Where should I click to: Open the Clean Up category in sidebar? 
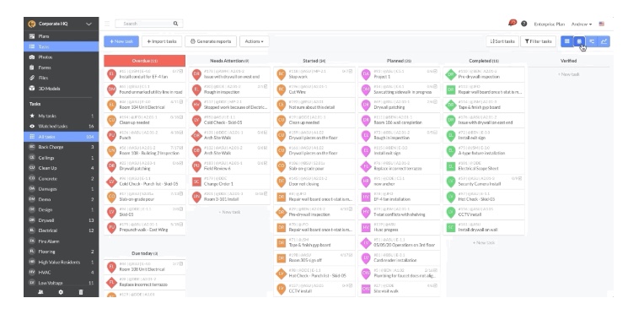click(62, 168)
